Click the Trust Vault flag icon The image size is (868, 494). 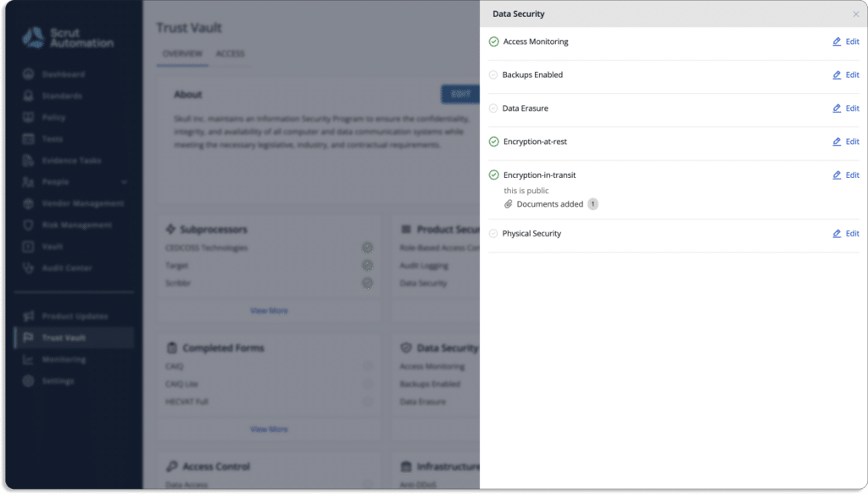coord(28,338)
